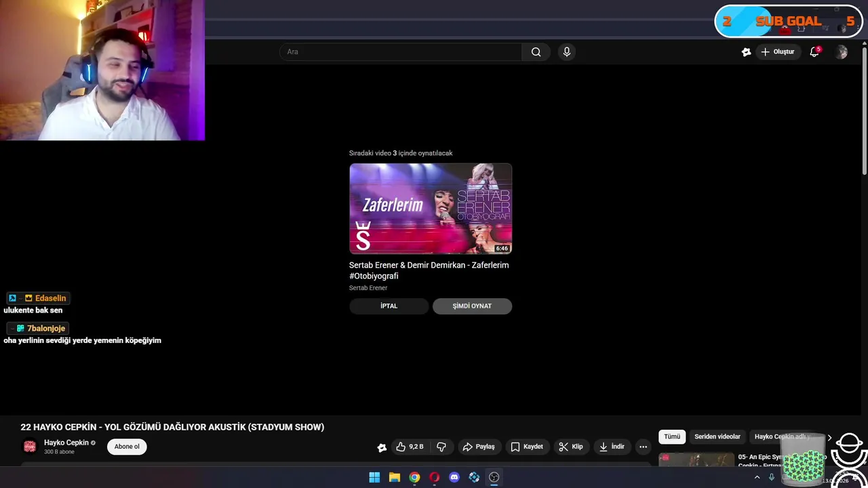Click the YouTube search magnifier button

pyautogui.click(x=536, y=52)
